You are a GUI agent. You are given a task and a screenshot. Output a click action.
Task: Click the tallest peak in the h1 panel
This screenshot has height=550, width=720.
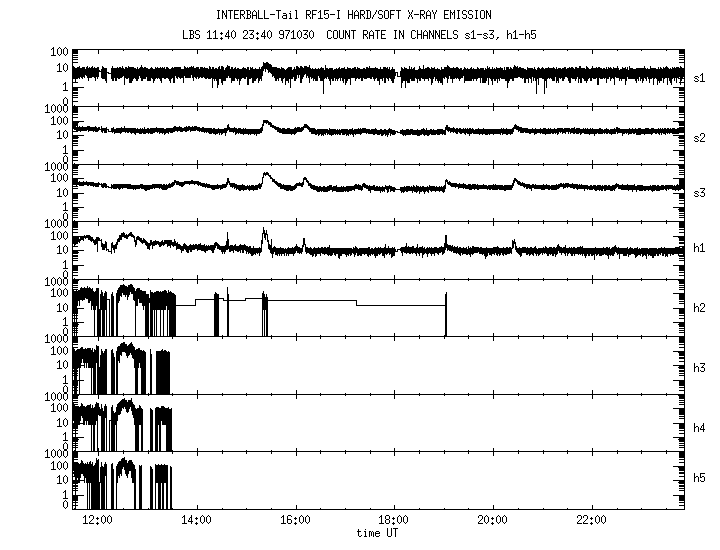pyautogui.click(x=264, y=234)
